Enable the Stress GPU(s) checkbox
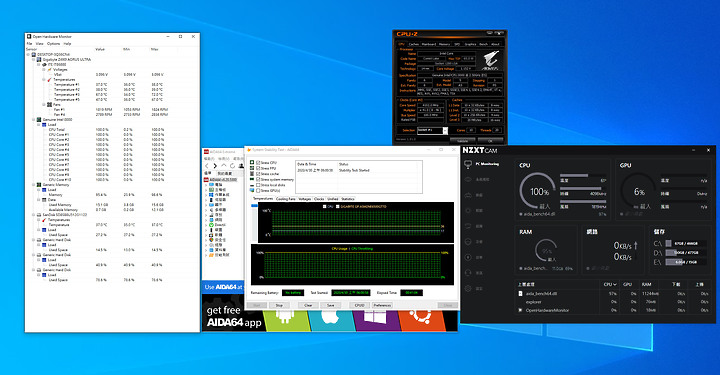 [x=258, y=190]
